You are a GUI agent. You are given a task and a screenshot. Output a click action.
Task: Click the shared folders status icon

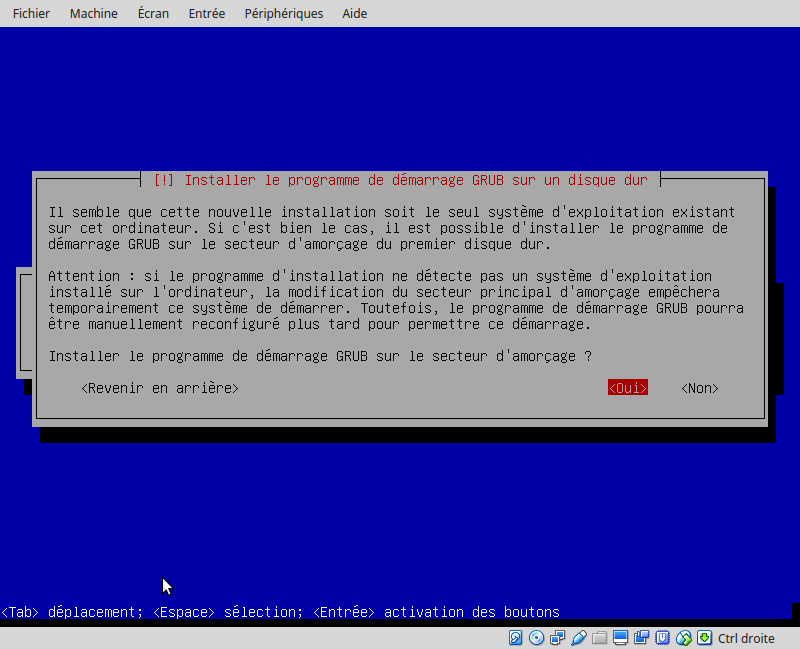click(599, 638)
